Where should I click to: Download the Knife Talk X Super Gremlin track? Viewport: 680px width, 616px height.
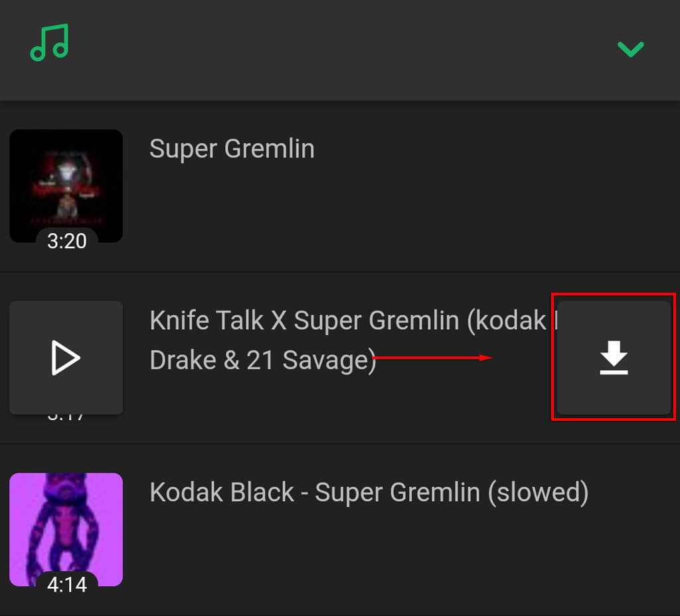click(614, 358)
